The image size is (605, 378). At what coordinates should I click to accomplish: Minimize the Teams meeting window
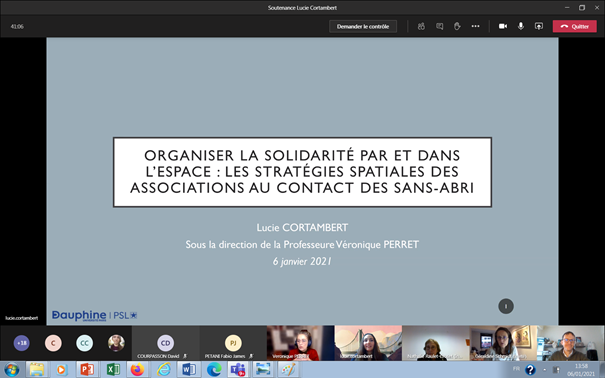(x=567, y=8)
